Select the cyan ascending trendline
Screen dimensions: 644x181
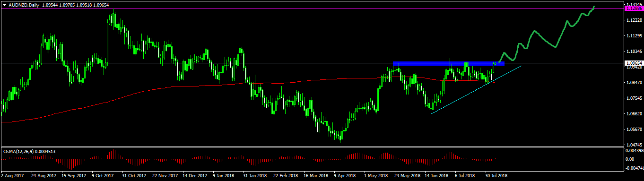pos(476,89)
